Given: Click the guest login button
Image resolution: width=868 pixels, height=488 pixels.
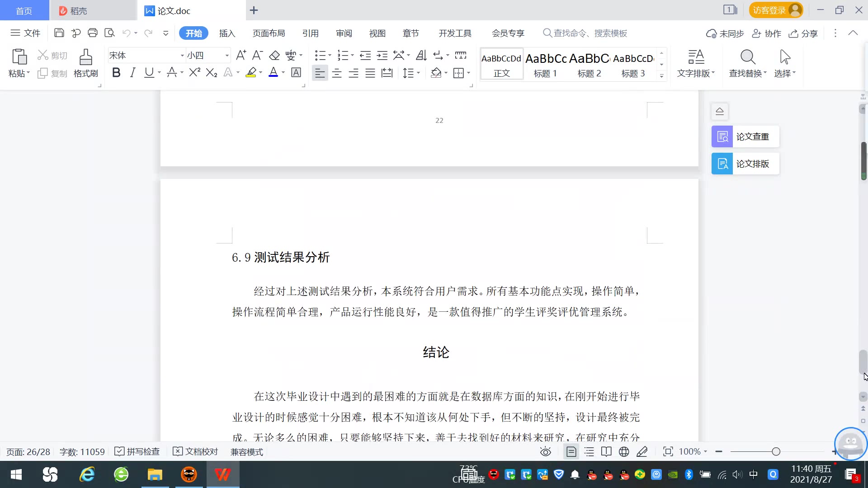Looking at the screenshot, I should pyautogui.click(x=776, y=10).
